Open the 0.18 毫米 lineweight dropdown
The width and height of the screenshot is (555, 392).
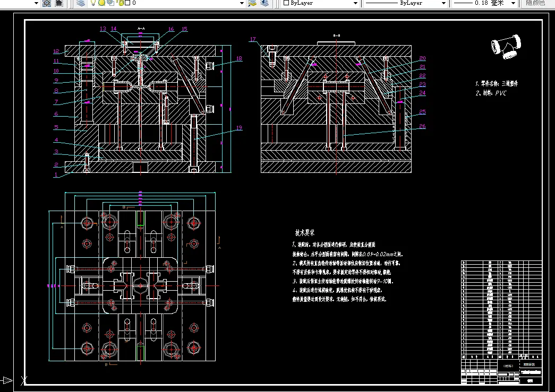tap(513, 3)
